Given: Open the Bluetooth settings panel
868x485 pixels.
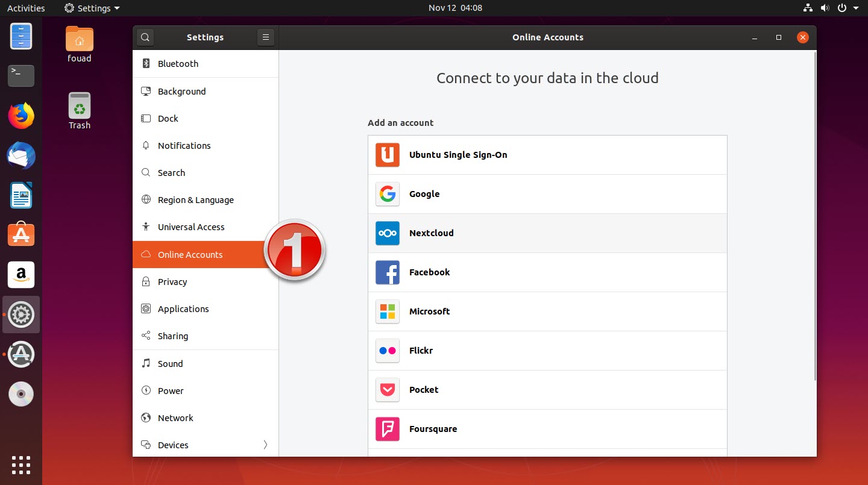Looking at the screenshot, I should point(206,64).
